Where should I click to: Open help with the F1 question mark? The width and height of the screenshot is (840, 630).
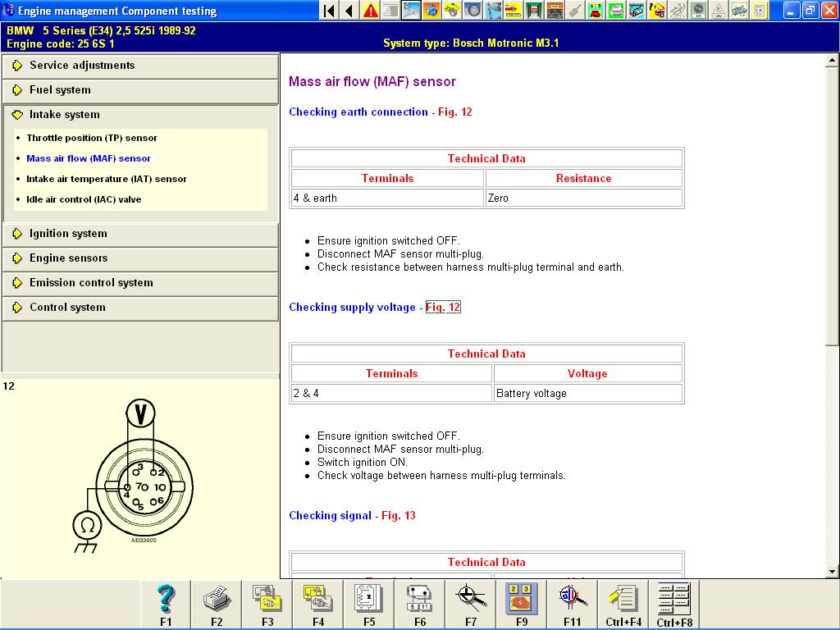(166, 605)
